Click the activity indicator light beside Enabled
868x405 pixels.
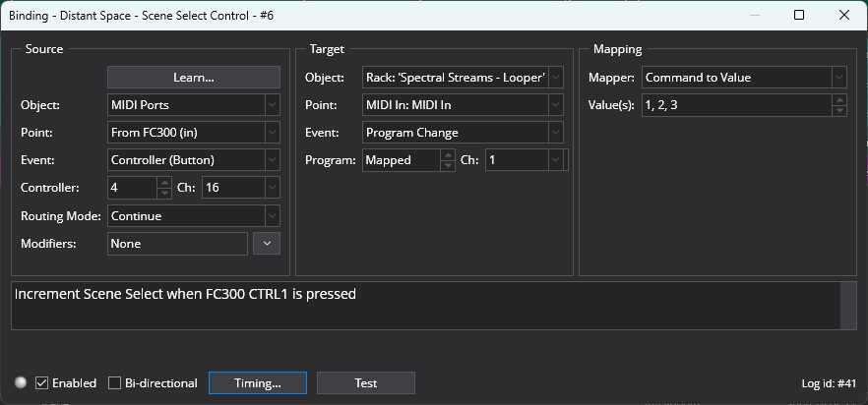pos(21,382)
